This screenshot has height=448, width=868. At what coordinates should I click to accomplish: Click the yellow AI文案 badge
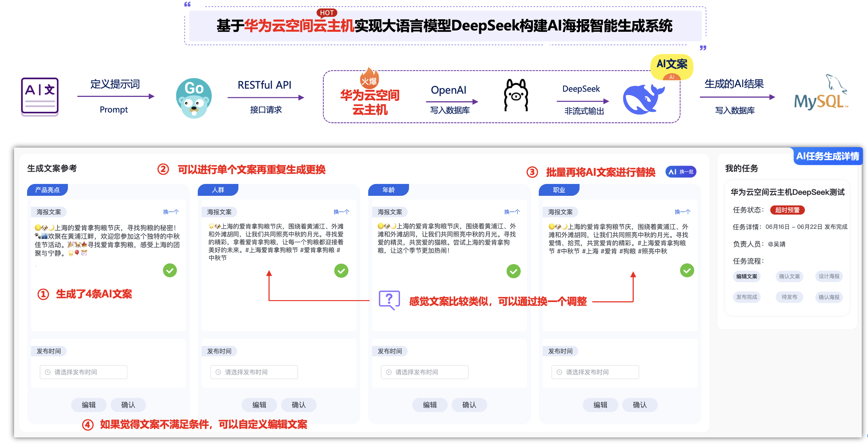pyautogui.click(x=672, y=66)
